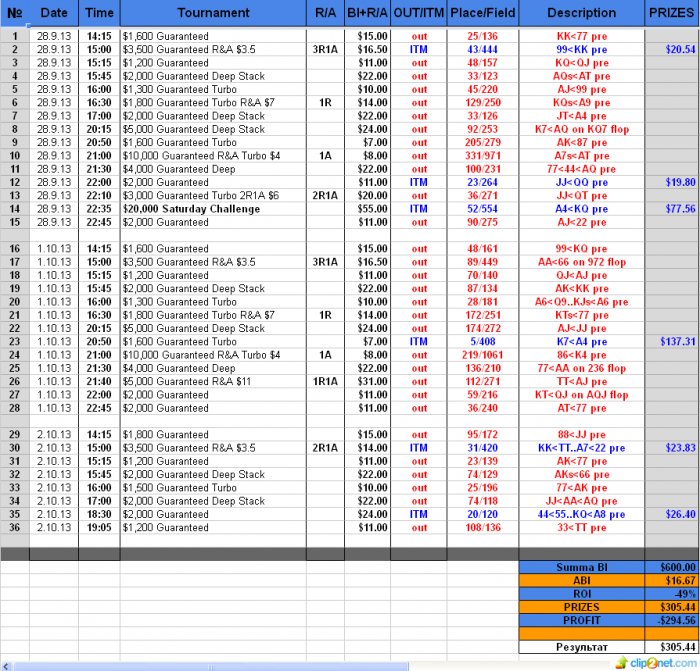Screen dimensions: 700x671
Task: Select the KK<77 pre description
Action: point(582,36)
